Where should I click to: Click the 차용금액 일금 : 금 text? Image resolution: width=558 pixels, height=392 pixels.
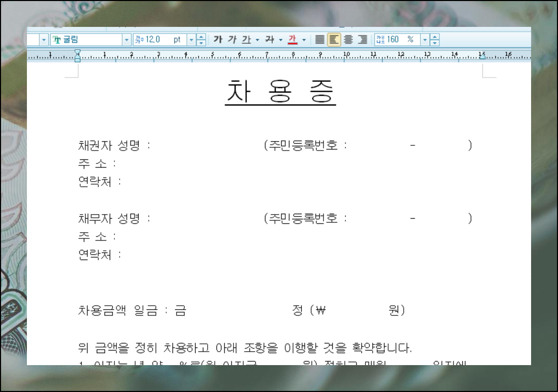[x=132, y=310]
